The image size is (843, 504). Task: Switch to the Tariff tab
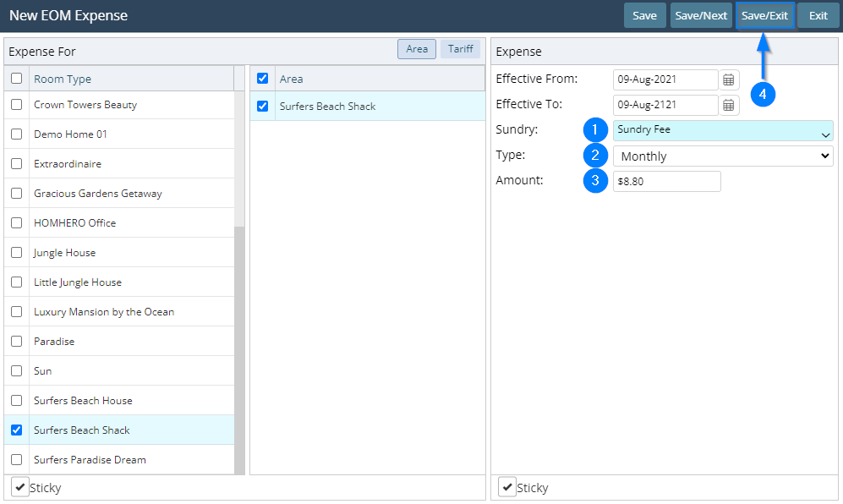460,49
